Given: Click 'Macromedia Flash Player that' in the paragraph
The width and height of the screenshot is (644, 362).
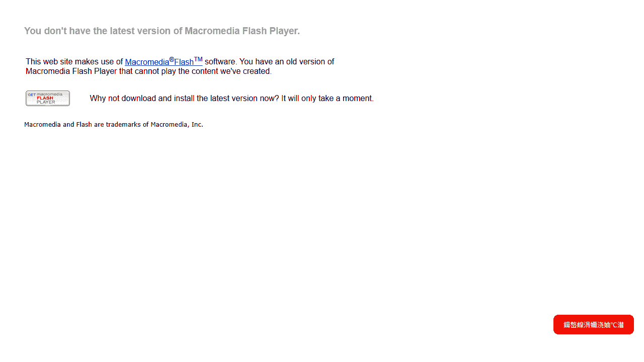Looking at the screenshot, I should [79, 71].
